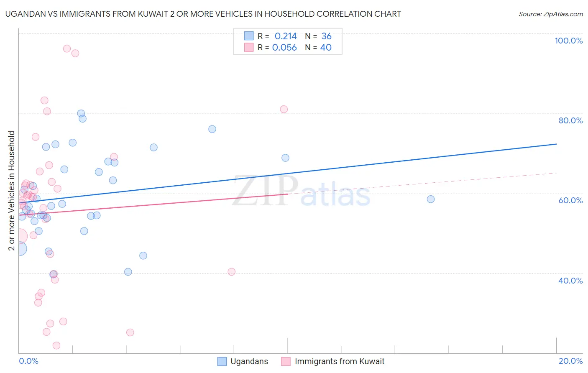Screen dimensions: 588x373
Task: Select the Ugandans legend label
Action: (x=249, y=361)
